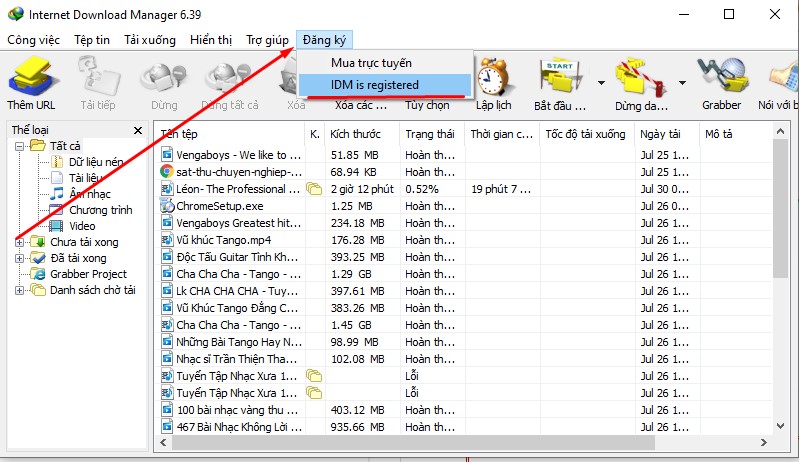Click queue icon on Léon row
Image resolution: width=799 pixels, height=462 pixels.
click(314, 189)
